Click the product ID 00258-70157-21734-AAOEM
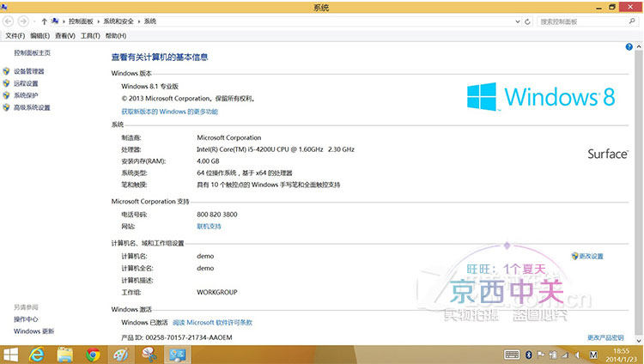 tap(189, 337)
